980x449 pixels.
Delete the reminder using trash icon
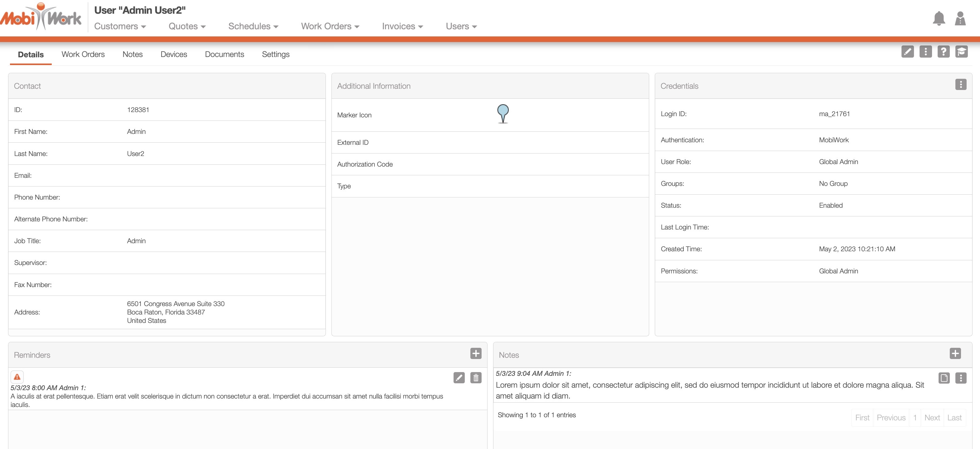pyautogui.click(x=476, y=377)
